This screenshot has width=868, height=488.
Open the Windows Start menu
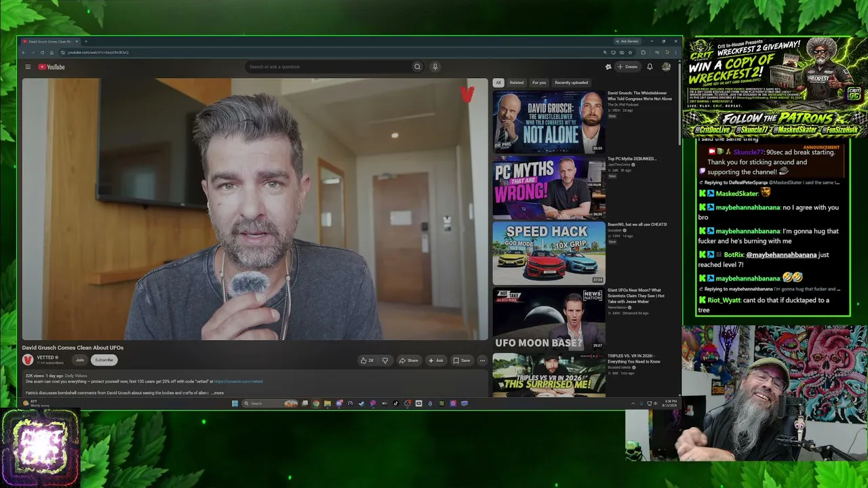coord(235,403)
